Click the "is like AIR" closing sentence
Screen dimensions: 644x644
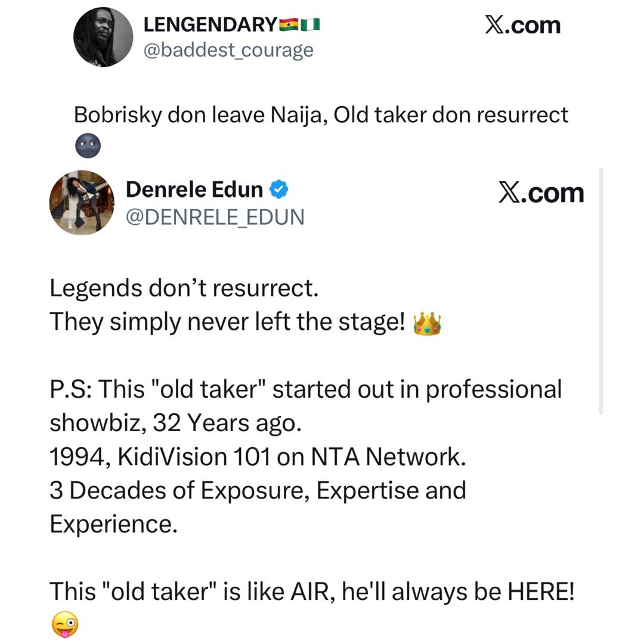pos(312,592)
